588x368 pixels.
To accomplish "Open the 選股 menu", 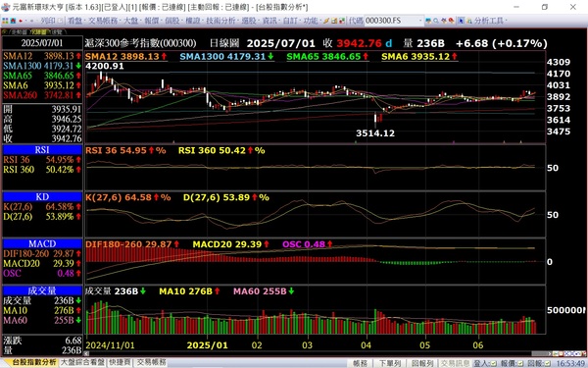I will [248, 21].
